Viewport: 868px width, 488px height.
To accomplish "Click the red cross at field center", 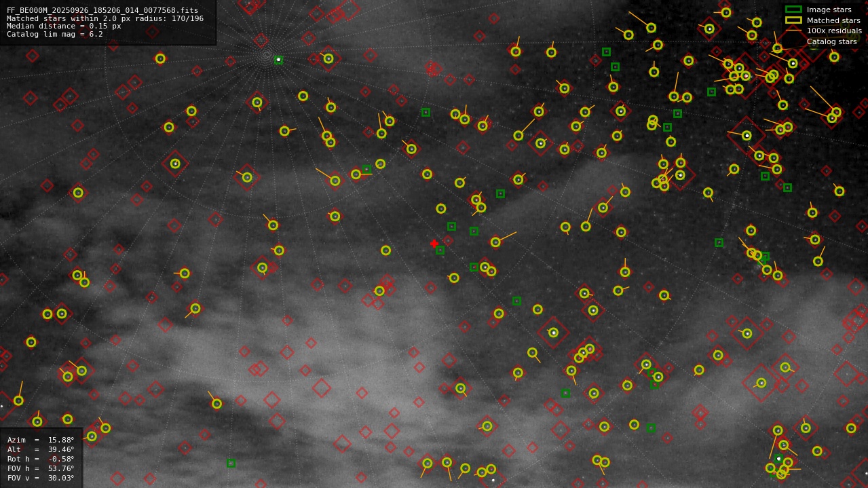I will tap(434, 244).
